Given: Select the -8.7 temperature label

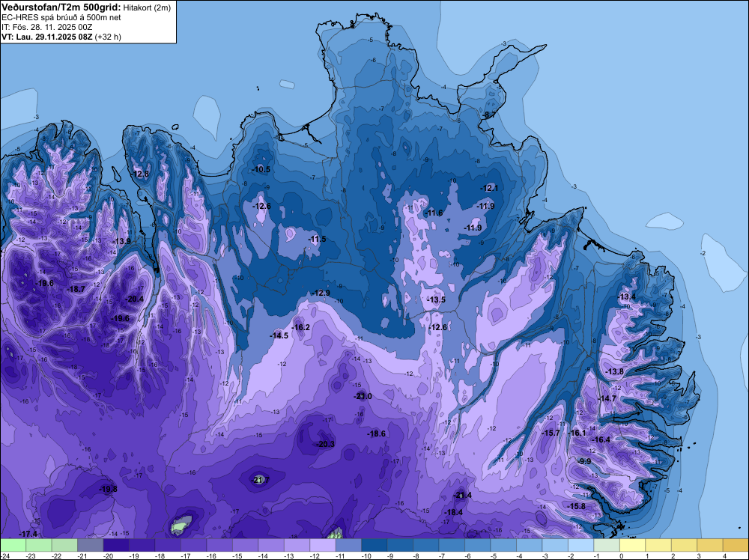Looking at the screenshot, I should tap(488, 115).
